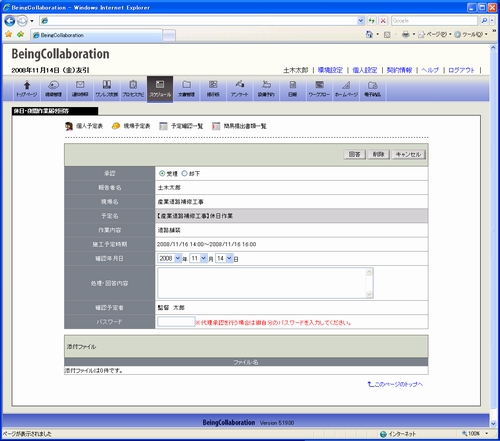Open the ワークフロー workflow icon

click(319, 89)
